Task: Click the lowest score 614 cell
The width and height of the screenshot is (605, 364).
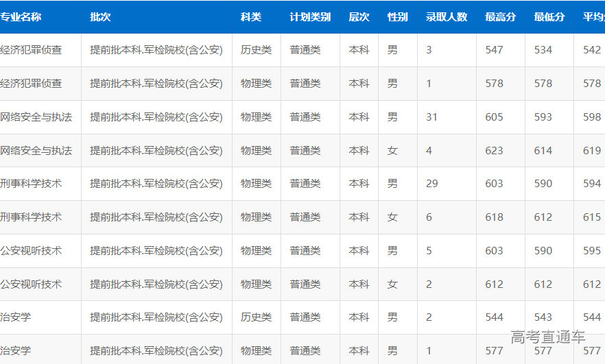Action: [543, 151]
